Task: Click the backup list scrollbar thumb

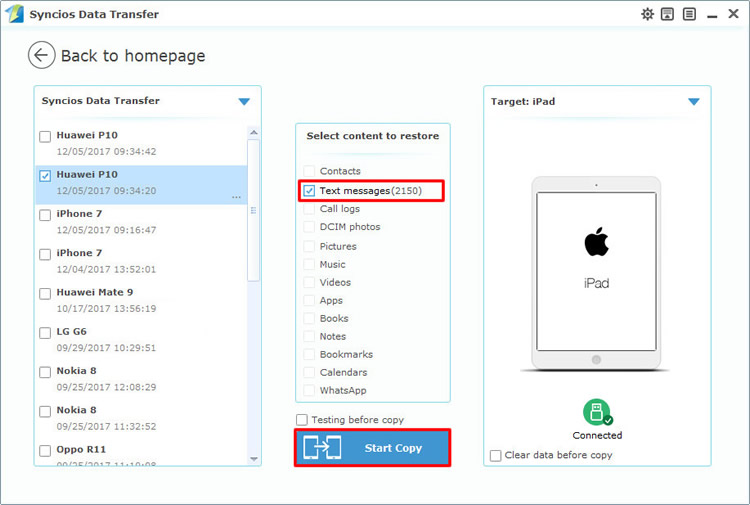Action: (x=254, y=210)
